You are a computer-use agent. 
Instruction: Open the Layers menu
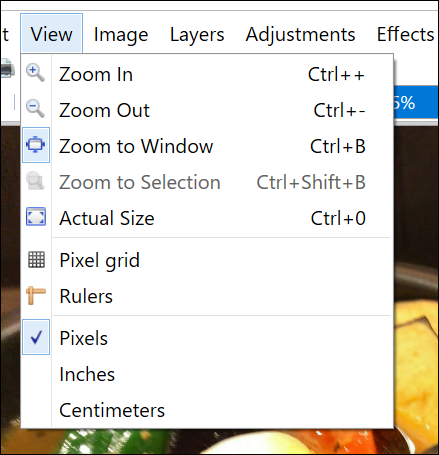click(x=197, y=34)
